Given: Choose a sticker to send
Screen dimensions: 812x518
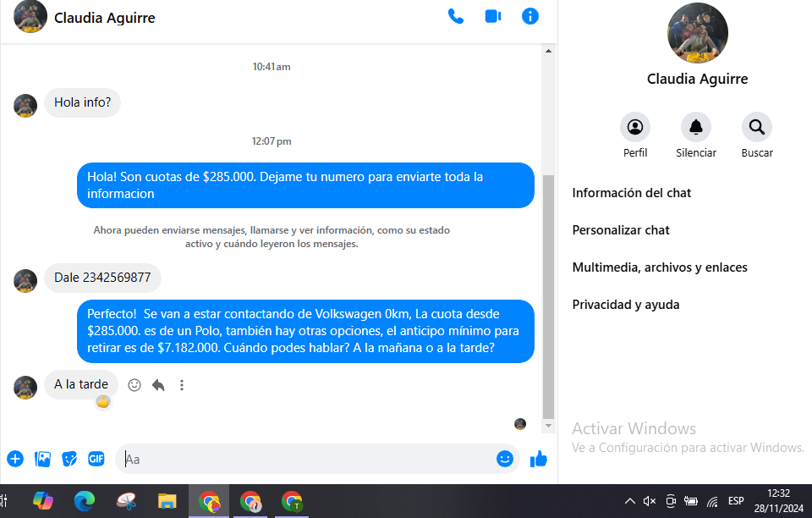Looking at the screenshot, I should point(69,459).
